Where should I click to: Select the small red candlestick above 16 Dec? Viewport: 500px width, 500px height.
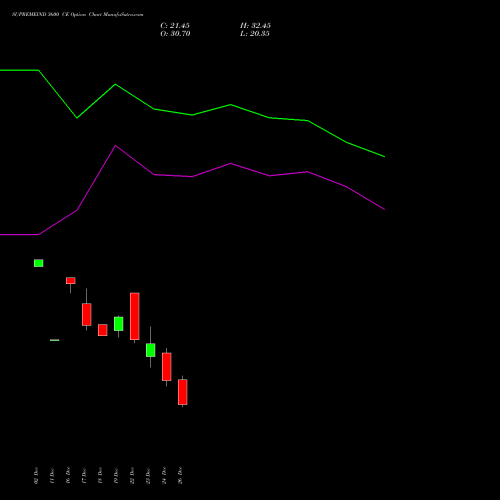[71, 281]
